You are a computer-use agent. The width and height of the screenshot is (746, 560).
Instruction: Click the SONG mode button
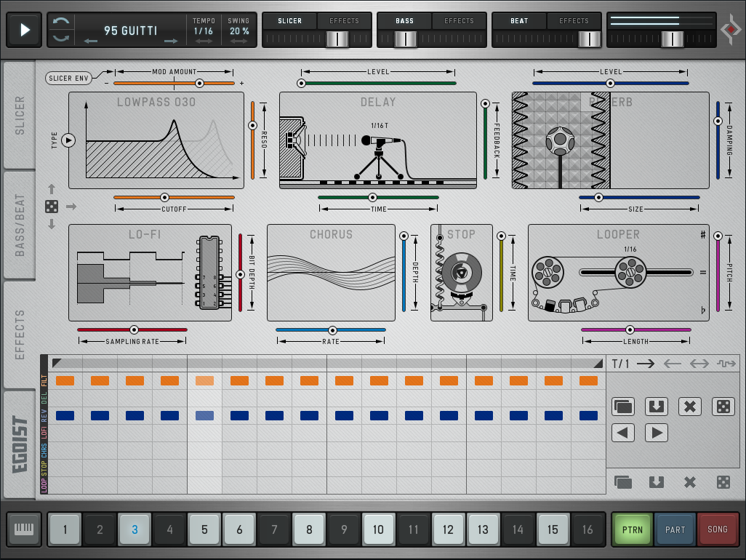click(x=717, y=529)
